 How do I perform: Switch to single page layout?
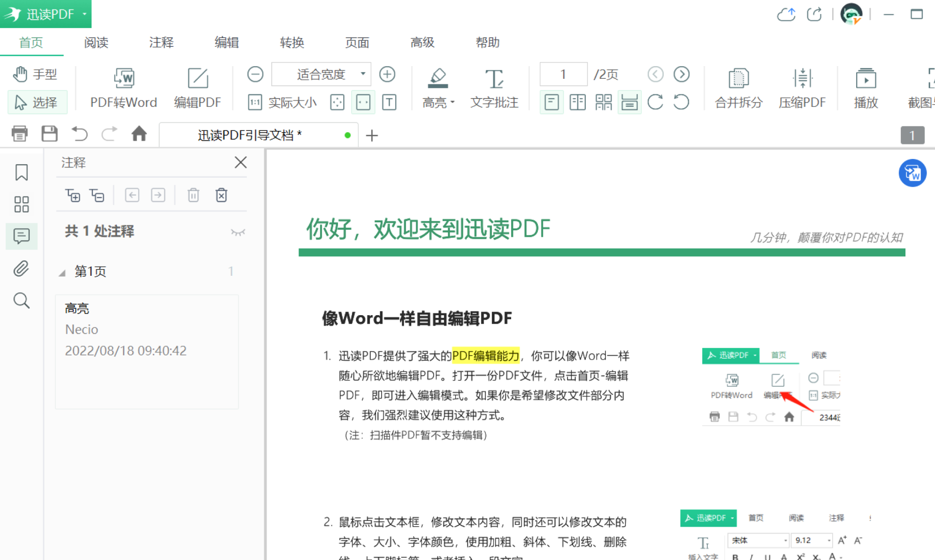tap(552, 102)
